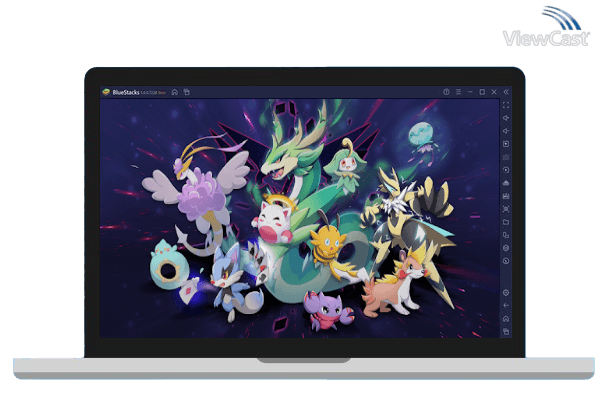Take a screenshot using sidebar icon
Image resolution: width=602 pixels, height=414 pixels.
(x=506, y=209)
